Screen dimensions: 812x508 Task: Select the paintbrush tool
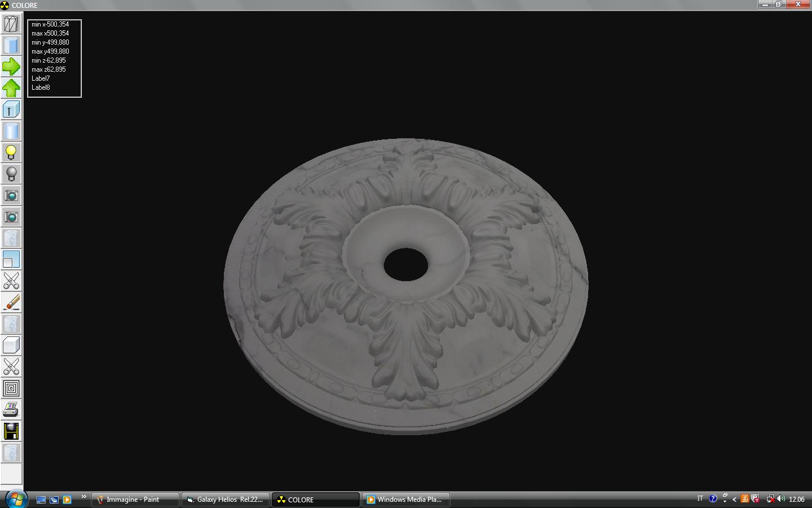click(11, 303)
